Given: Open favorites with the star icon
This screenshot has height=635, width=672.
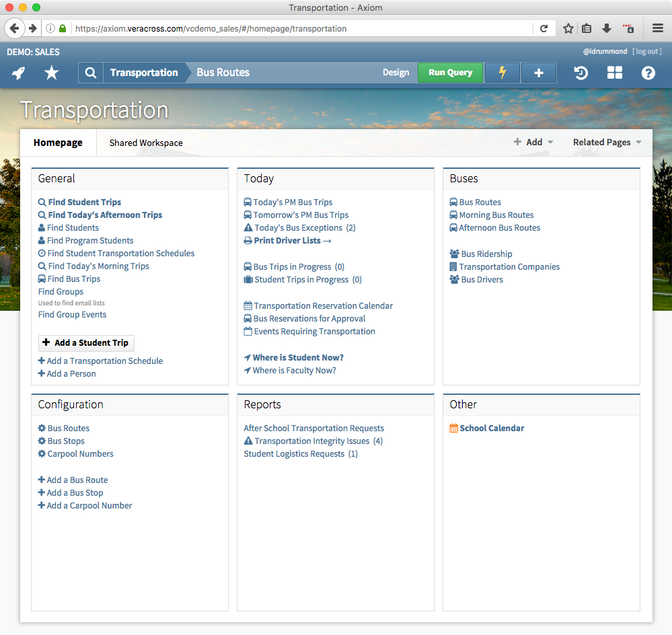Looking at the screenshot, I should 51,73.
